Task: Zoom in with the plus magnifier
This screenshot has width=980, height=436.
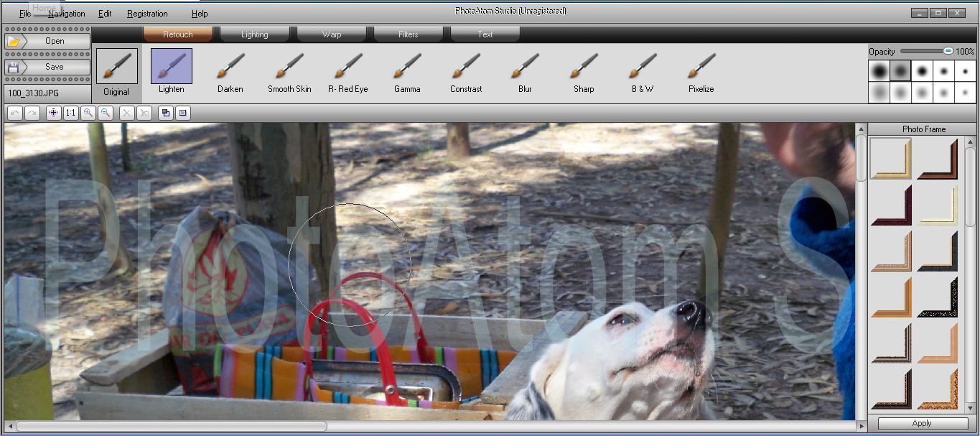Action: click(88, 113)
